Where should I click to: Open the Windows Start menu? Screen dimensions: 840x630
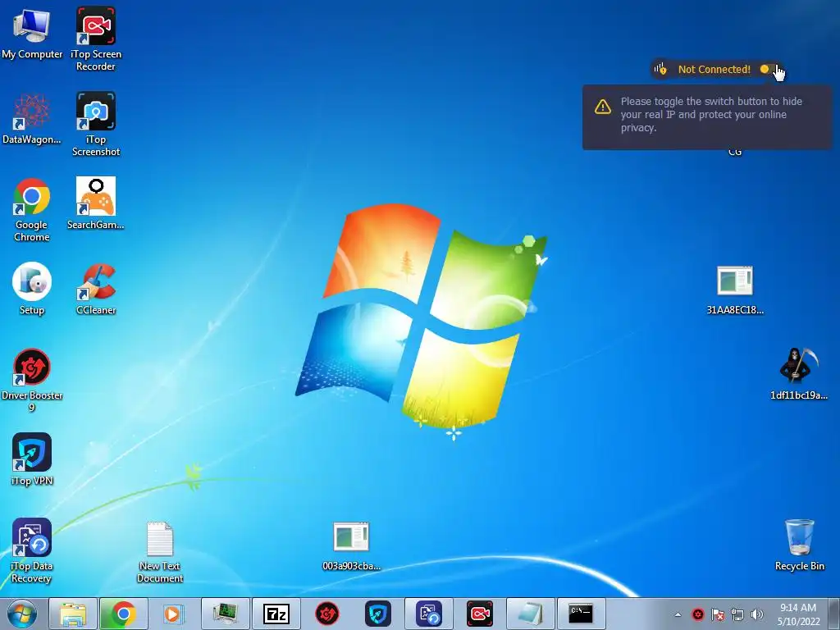(22, 614)
